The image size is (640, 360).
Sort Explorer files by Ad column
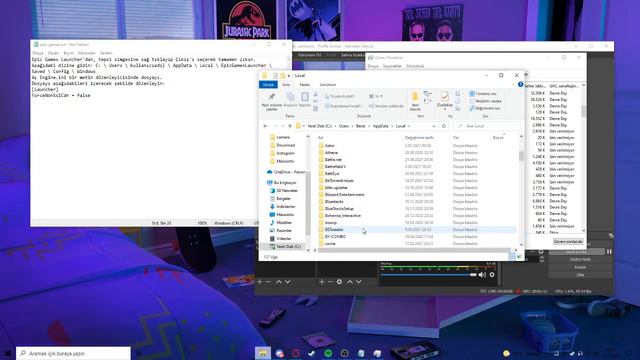tap(320, 138)
